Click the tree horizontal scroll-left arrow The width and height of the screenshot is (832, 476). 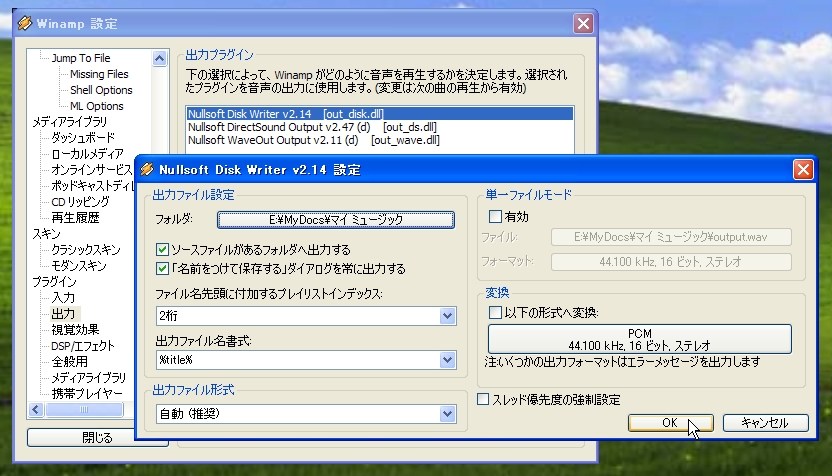[36, 409]
